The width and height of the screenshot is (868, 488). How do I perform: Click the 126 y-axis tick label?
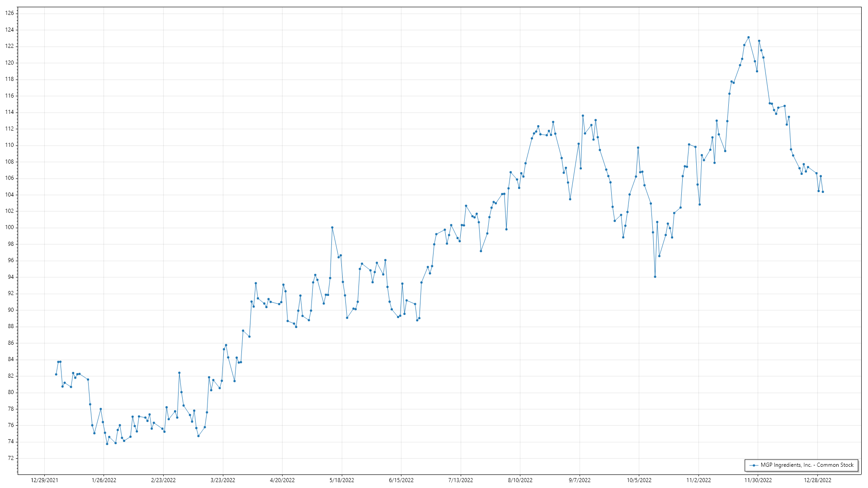click(x=9, y=13)
